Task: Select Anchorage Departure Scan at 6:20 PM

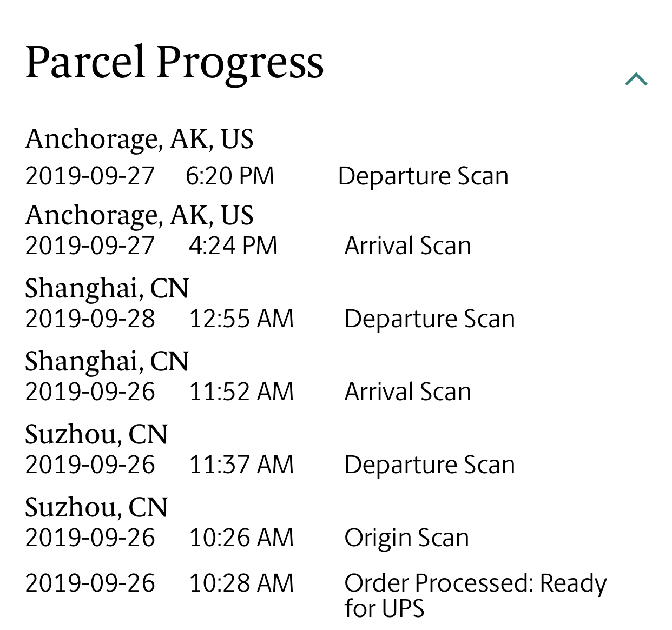Action: 423,176
